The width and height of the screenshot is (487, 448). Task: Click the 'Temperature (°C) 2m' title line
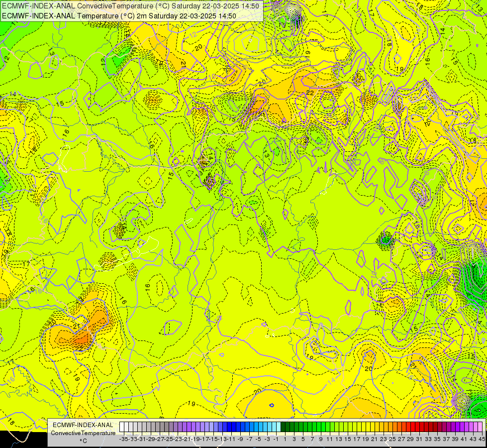[119, 16]
